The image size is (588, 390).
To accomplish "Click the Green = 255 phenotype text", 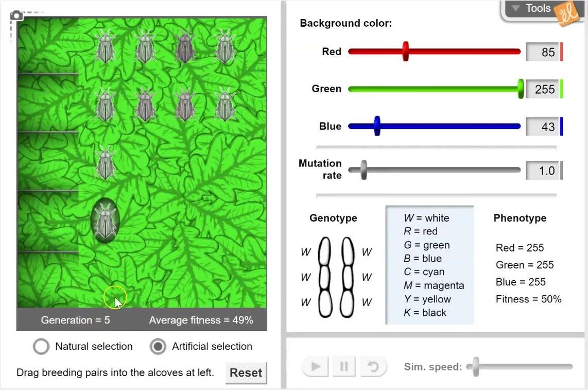I will (x=525, y=265).
